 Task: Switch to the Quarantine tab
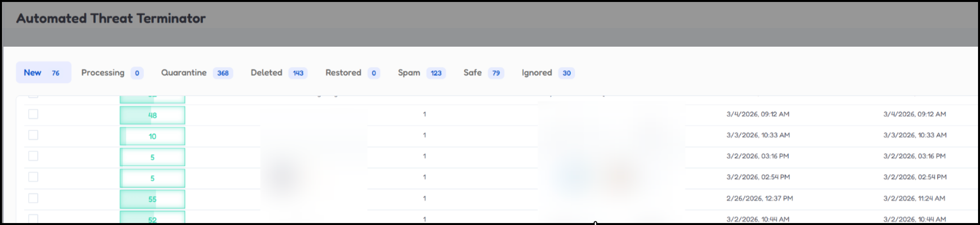tap(184, 73)
